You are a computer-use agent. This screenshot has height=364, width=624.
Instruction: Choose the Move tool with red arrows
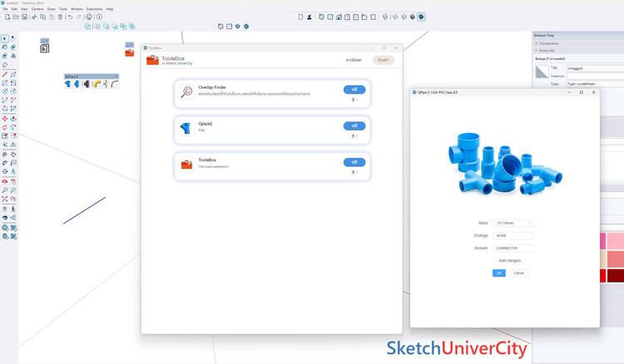[x=5, y=118]
